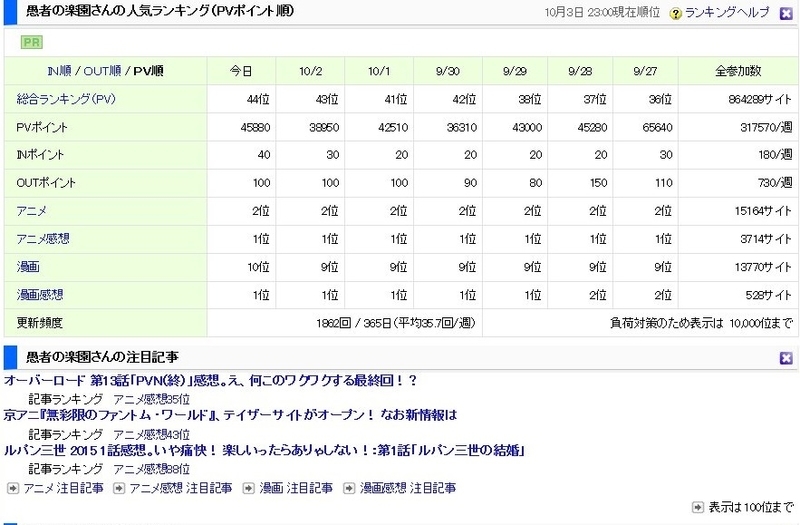800x525 pixels.
Task: Open the 漫画 category ranking link
Action: [x=28, y=267]
